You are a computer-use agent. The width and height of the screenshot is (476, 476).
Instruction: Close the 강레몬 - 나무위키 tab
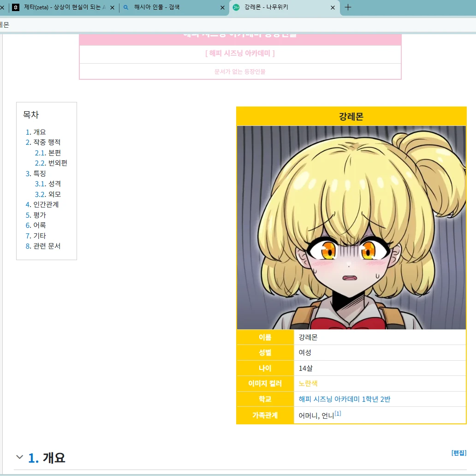(x=333, y=7)
